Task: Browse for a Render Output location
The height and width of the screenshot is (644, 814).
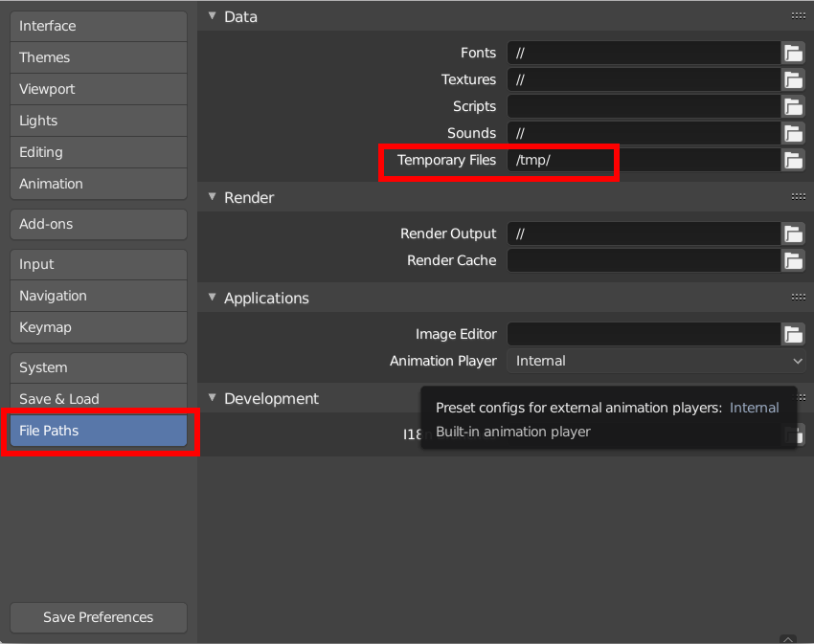Action: tap(793, 233)
